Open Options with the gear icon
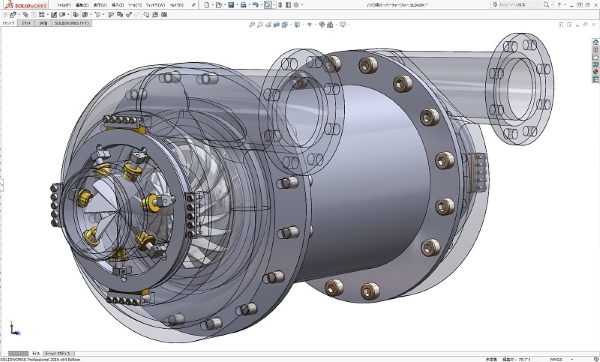Screen dimensions: 600x362 296,5
